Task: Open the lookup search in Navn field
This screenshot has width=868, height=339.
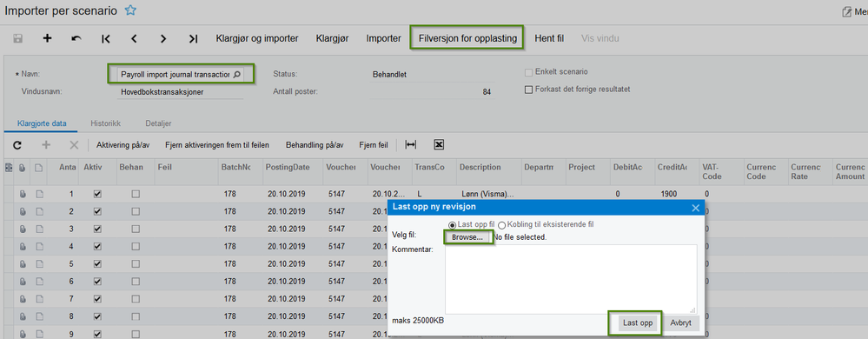Action: [236, 74]
